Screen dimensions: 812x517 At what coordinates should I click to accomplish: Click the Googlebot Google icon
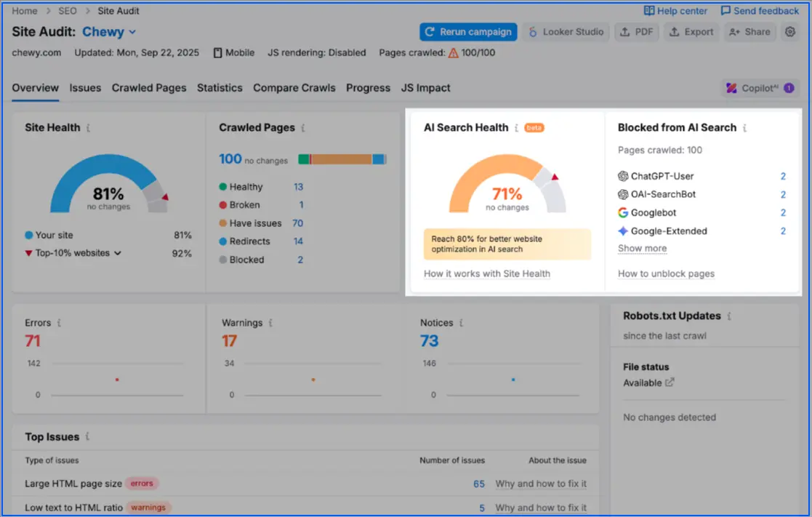(x=623, y=212)
